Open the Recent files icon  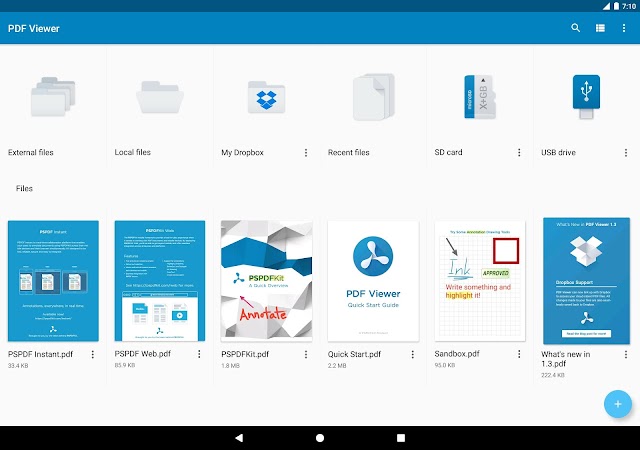pos(373,97)
